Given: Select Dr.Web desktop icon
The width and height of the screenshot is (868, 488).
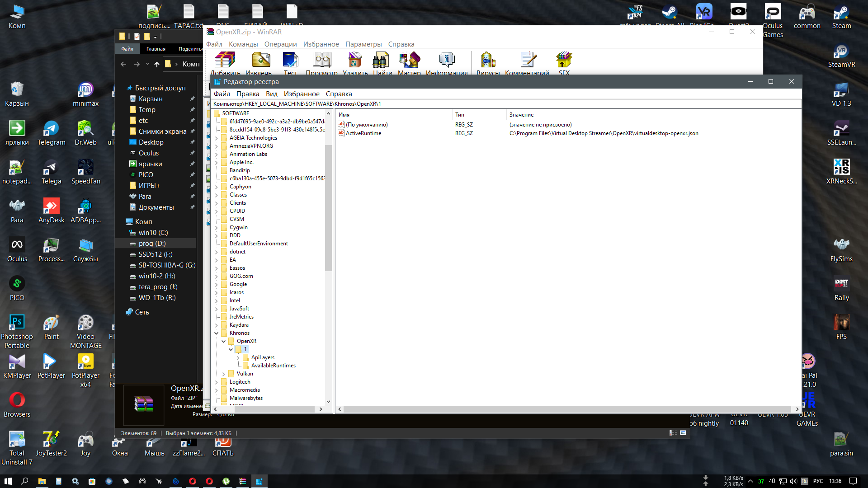Looking at the screenshot, I should pyautogui.click(x=85, y=133).
